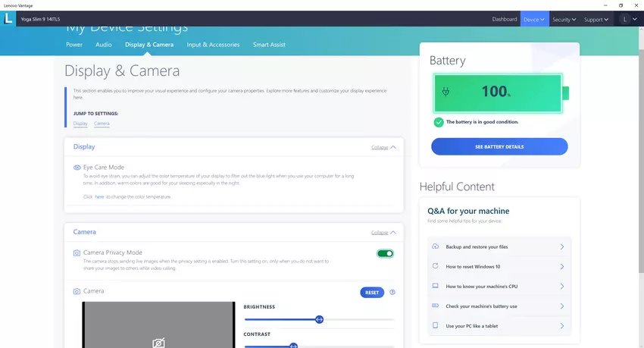
Task: Collapse the Display section
Action: (383, 148)
